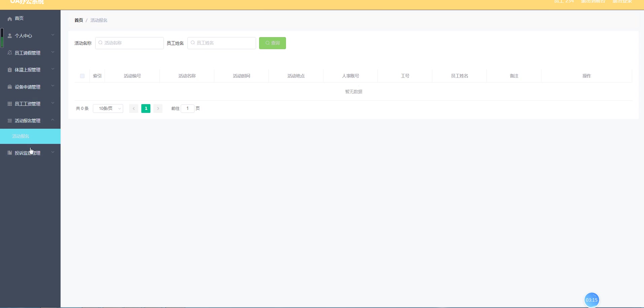Click the 员工请假管理 sidebar icon
Screen dimensions: 644x308
10,53
